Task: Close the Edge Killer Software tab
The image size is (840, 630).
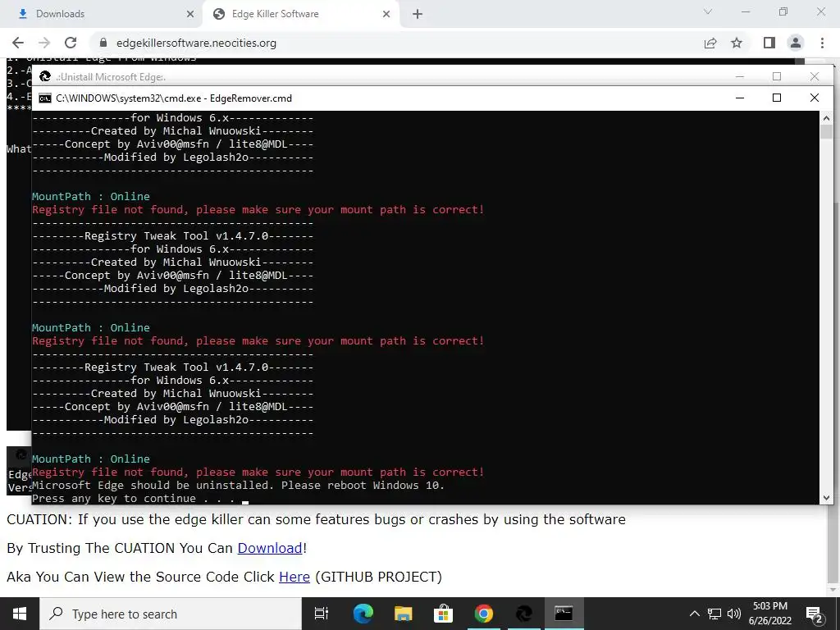Action: point(386,14)
